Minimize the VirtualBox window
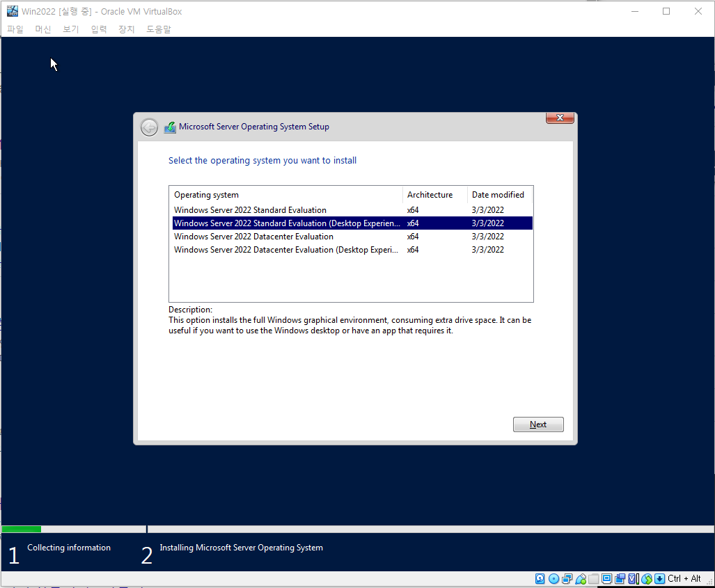The image size is (715, 588). [635, 11]
